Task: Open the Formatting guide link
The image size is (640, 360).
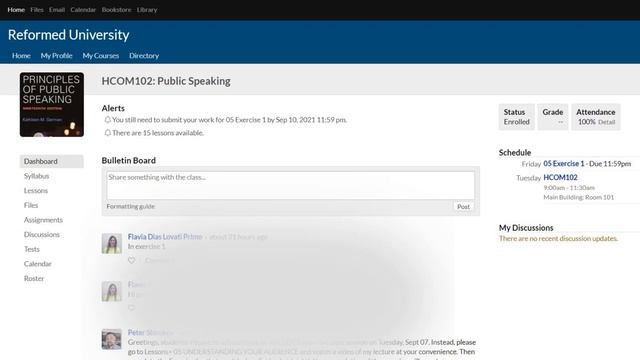Action: pyautogui.click(x=131, y=207)
